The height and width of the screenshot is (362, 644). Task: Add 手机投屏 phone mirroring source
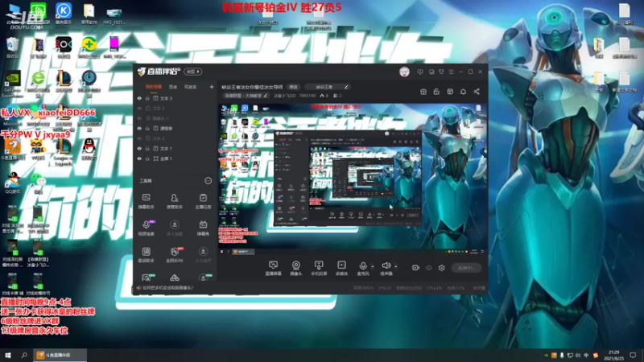point(319,268)
